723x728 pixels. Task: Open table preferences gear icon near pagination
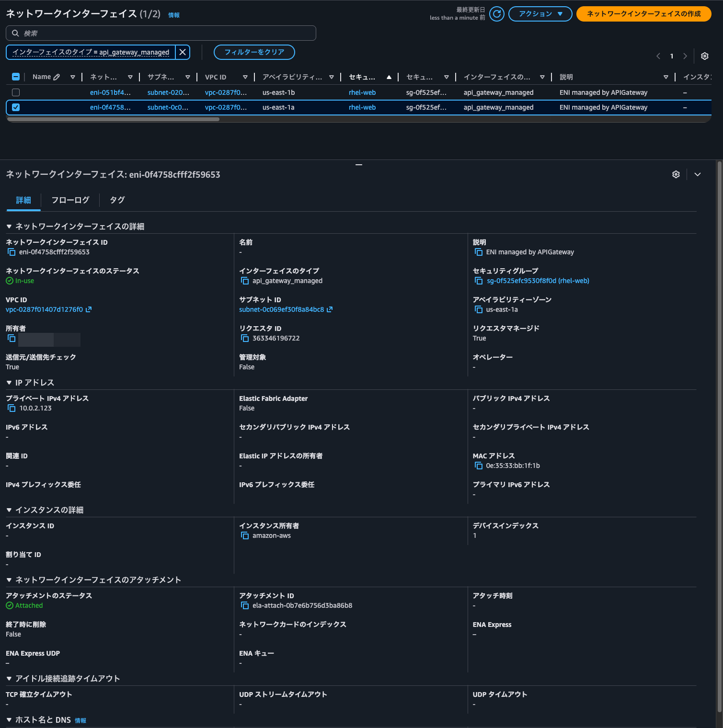704,56
